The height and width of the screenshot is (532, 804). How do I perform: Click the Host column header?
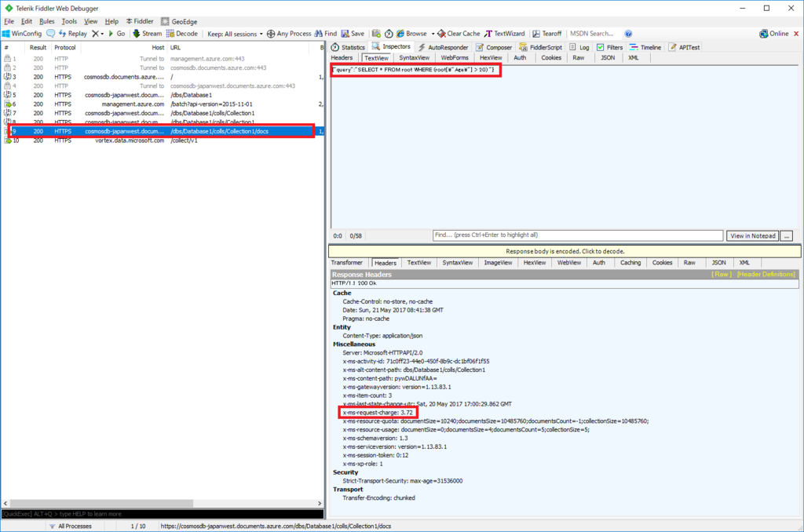(123, 47)
